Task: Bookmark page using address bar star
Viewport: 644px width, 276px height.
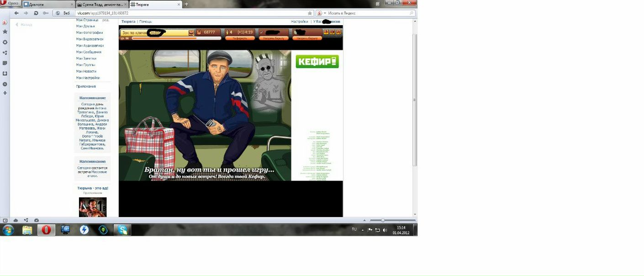Action: click(310, 13)
